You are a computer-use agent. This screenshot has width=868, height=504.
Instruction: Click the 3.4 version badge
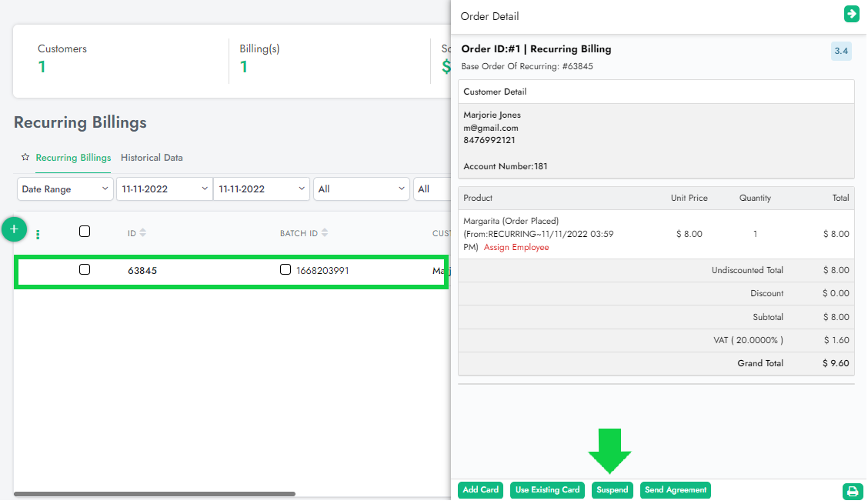(840, 52)
